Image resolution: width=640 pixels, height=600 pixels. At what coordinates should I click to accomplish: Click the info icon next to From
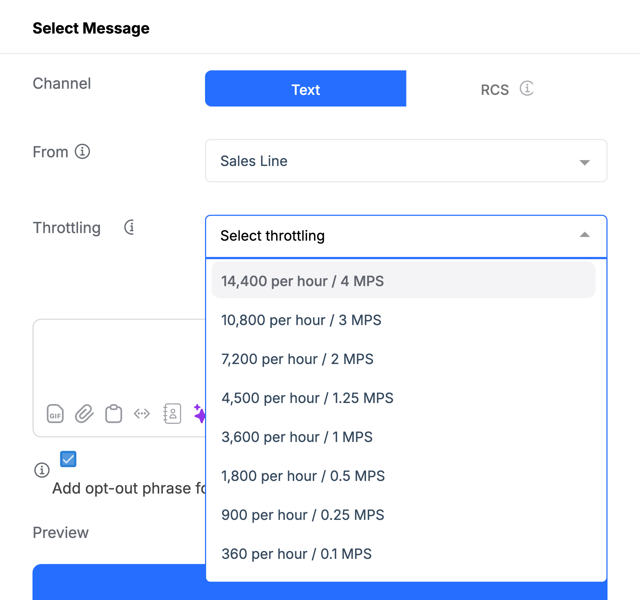(x=82, y=151)
